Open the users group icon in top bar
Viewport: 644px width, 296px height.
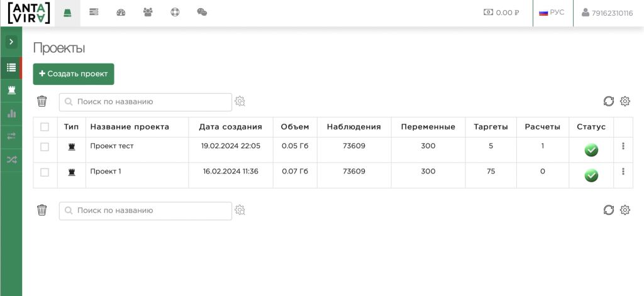(x=148, y=12)
